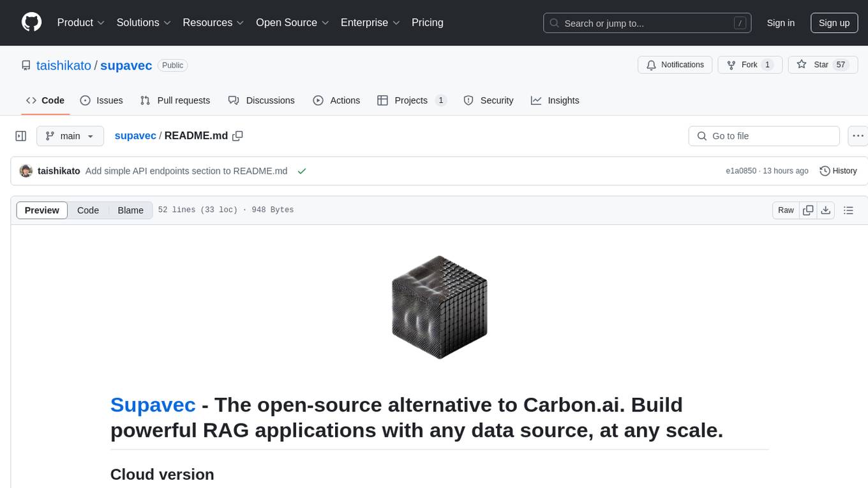Click the star count 57
Viewport: 868px width, 488px height.
tap(841, 65)
